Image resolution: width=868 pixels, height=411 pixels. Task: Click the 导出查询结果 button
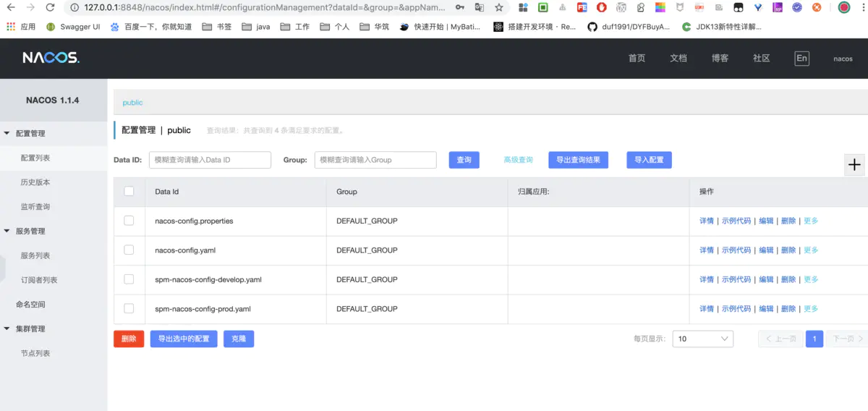(x=578, y=160)
